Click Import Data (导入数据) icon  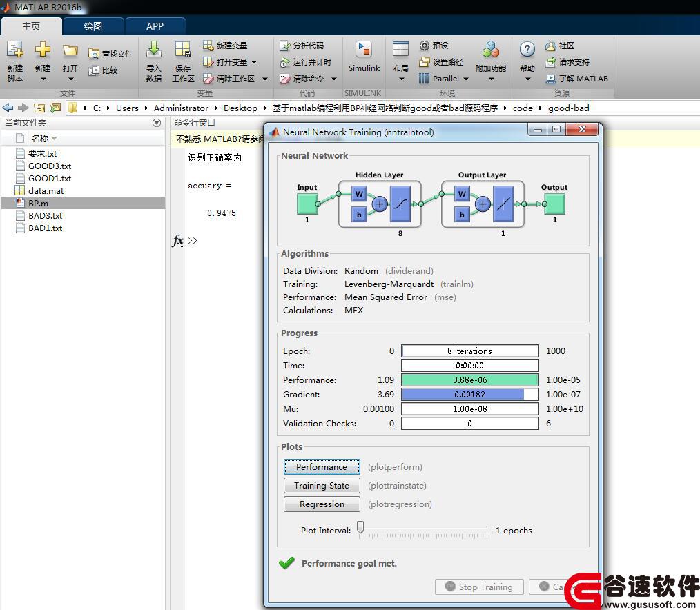[153, 50]
